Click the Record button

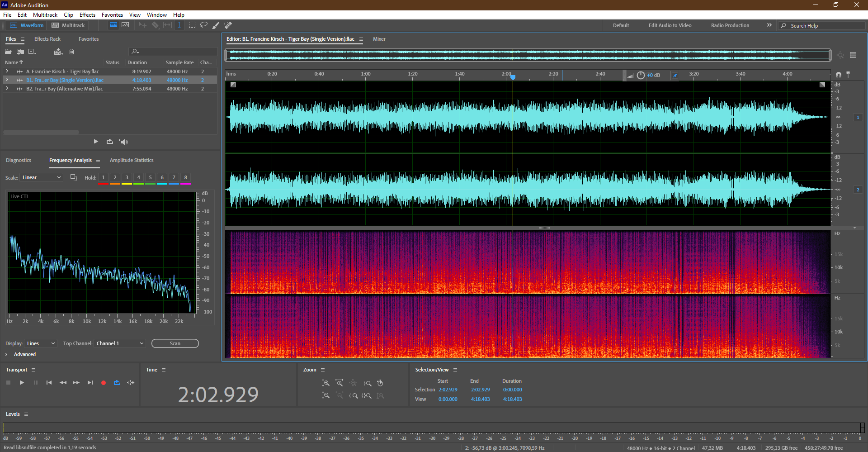[x=104, y=383]
